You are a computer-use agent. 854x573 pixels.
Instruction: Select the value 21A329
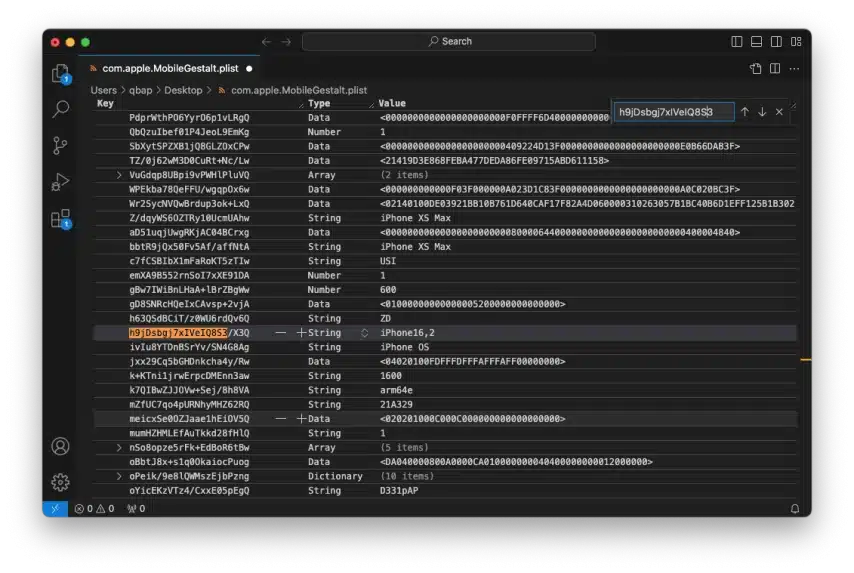point(396,404)
